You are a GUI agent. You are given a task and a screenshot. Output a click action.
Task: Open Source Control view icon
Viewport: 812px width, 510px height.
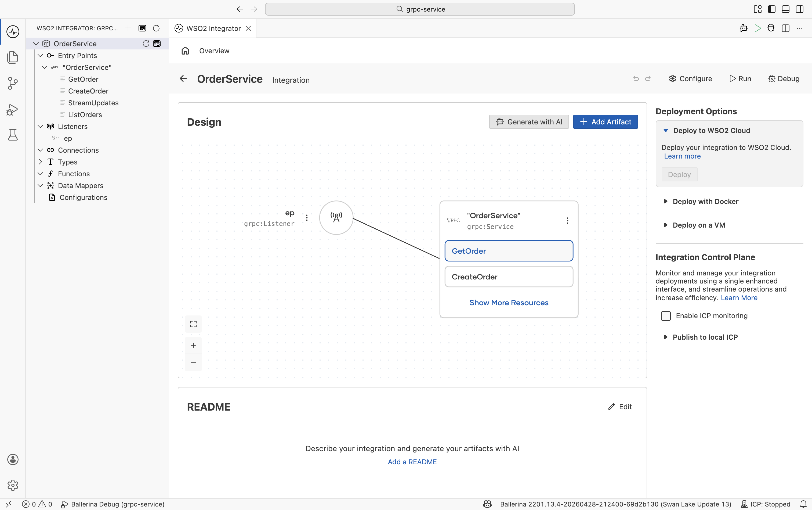[13, 83]
